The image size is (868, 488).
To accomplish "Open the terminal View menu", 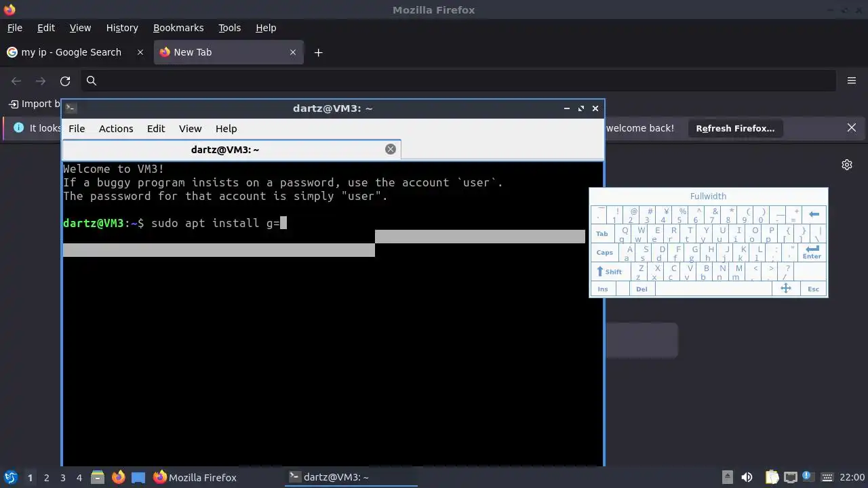I will pyautogui.click(x=190, y=128).
